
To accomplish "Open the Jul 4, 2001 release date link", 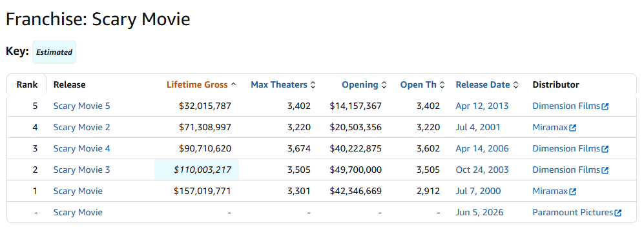I will pyautogui.click(x=478, y=127).
